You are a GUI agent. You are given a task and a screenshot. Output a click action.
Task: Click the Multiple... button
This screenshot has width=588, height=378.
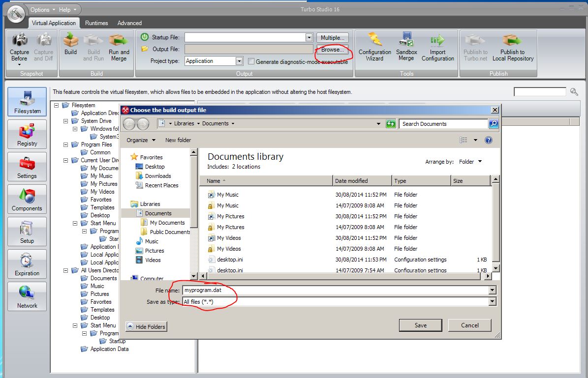(x=333, y=37)
